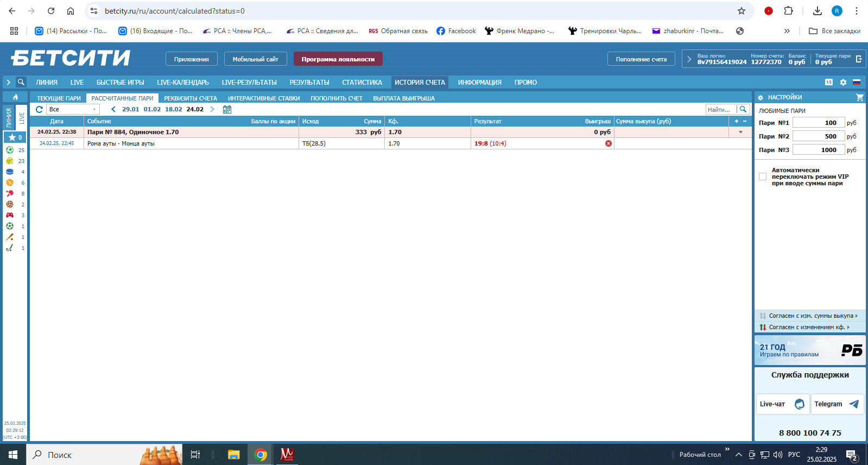868x465 pixels.
Task: Collapse bet №884 row with arrow
Action: pos(740,132)
